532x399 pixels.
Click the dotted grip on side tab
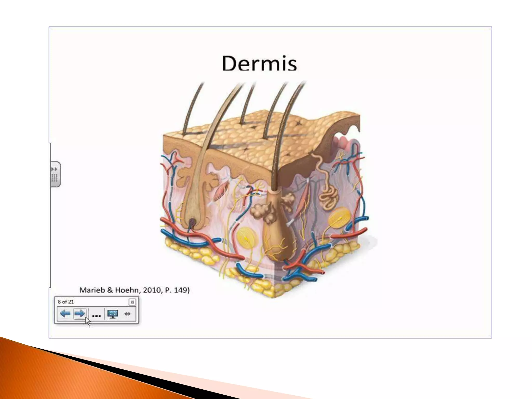(x=54, y=178)
